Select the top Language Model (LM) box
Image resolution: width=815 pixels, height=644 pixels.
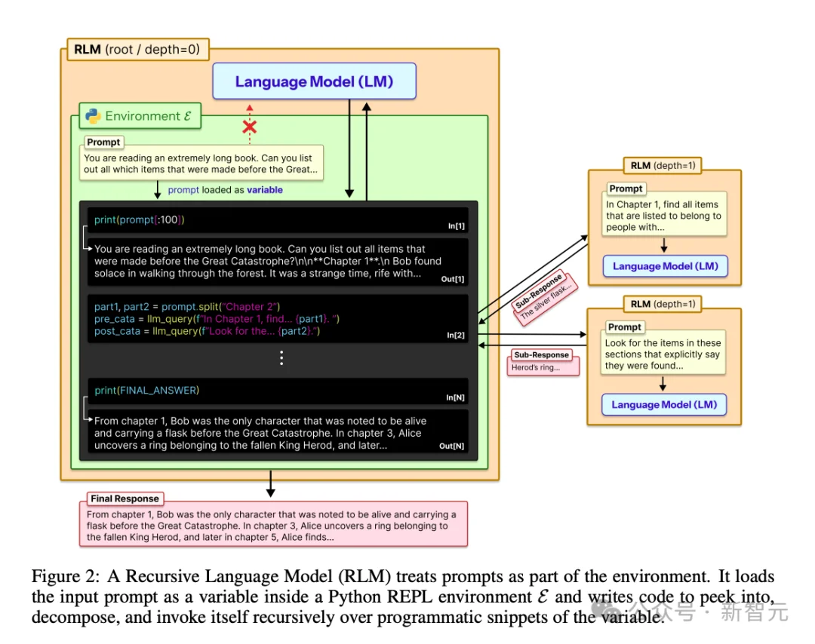[314, 81]
